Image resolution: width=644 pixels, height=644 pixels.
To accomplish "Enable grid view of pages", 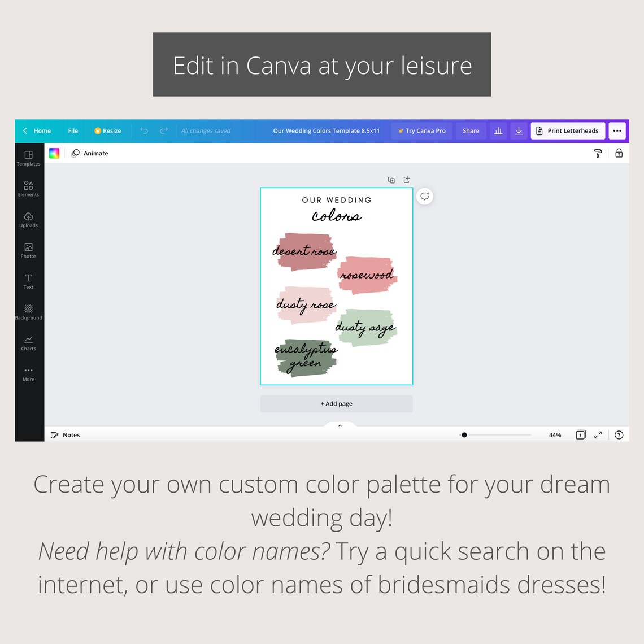I will (x=580, y=435).
